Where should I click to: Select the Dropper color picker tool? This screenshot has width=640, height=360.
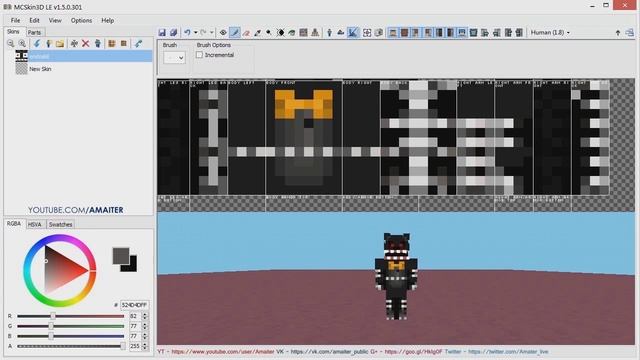[258, 33]
